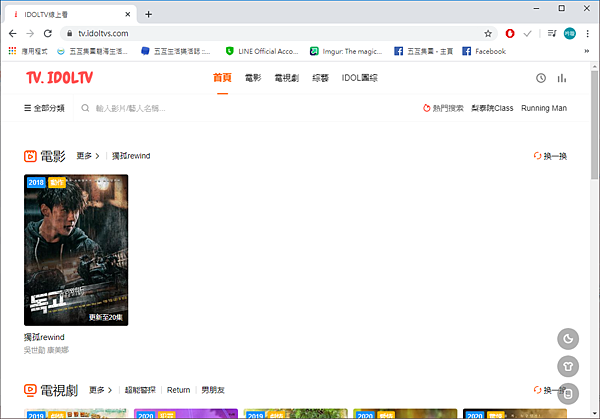This screenshot has height=419, width=600.
Task: Open the red Opera extension icon
Action: 510,34
